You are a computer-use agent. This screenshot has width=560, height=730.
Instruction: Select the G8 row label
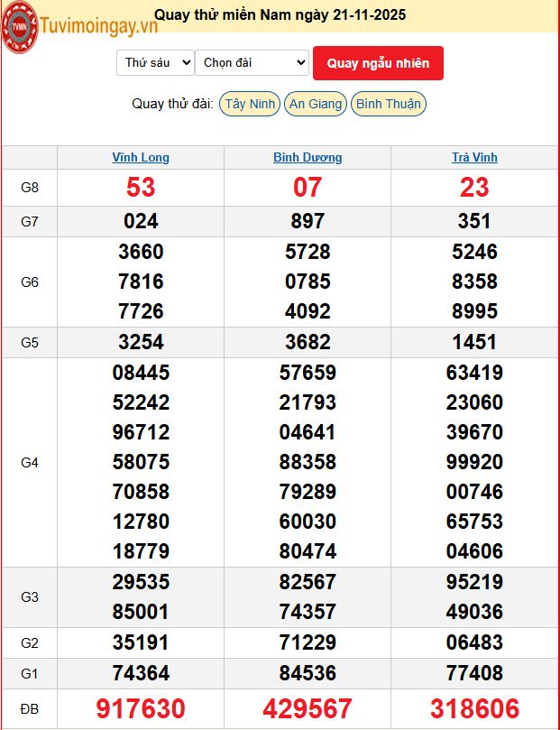click(x=30, y=188)
